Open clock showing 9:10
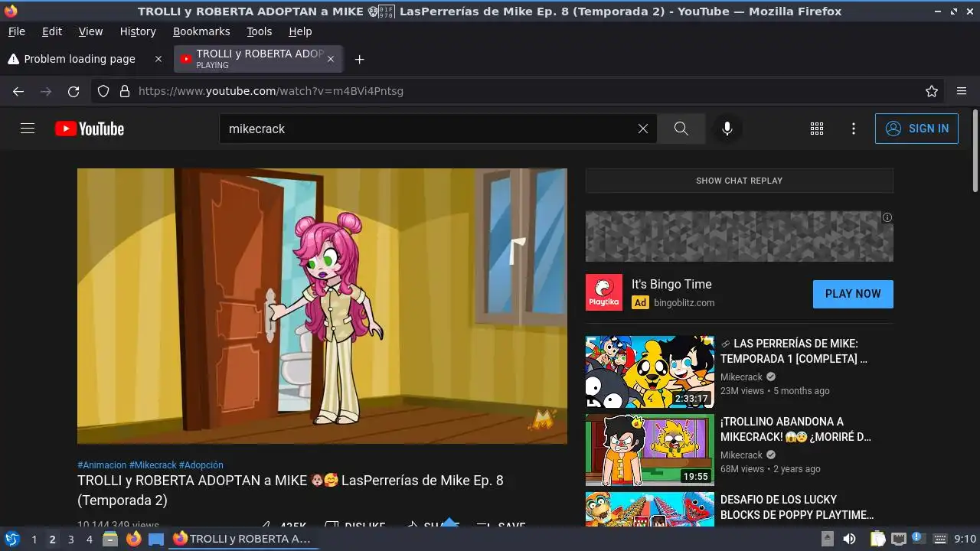This screenshot has height=551, width=980. click(x=965, y=539)
